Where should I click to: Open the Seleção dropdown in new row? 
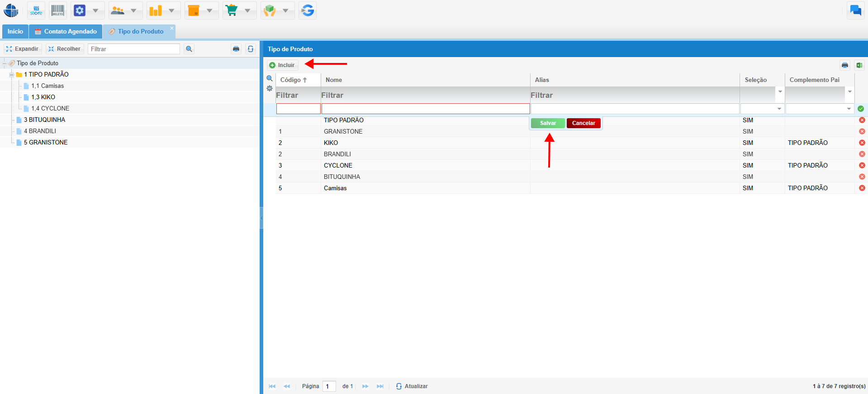coord(779,109)
